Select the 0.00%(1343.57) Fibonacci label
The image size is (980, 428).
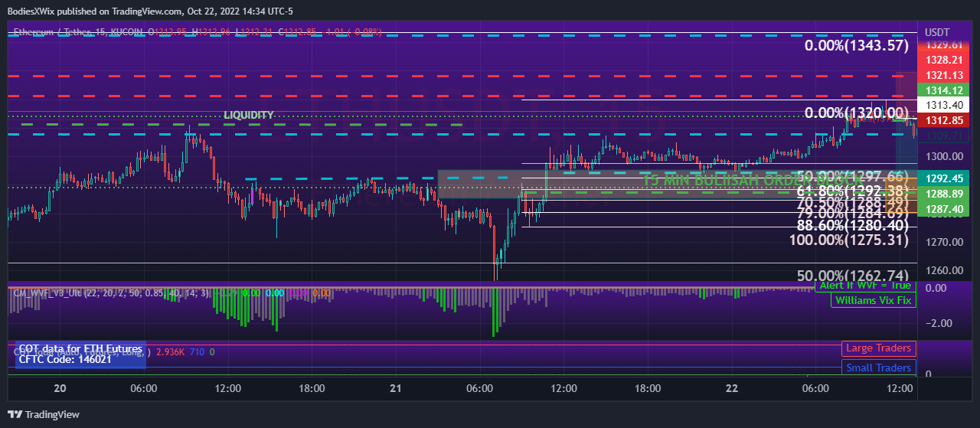[856, 46]
